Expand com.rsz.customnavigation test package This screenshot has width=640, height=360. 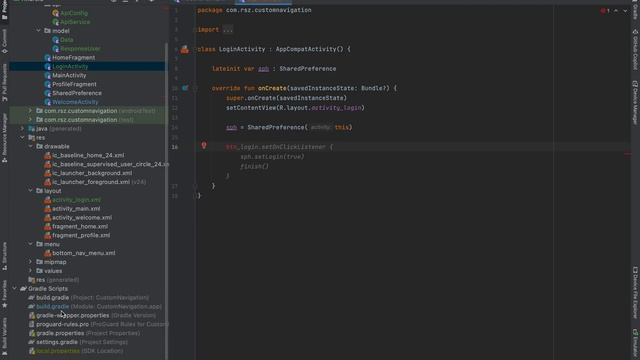pyautogui.click(x=30, y=120)
